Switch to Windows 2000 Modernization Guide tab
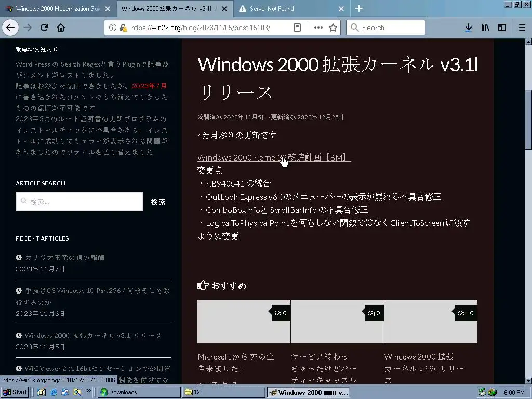 click(58, 9)
